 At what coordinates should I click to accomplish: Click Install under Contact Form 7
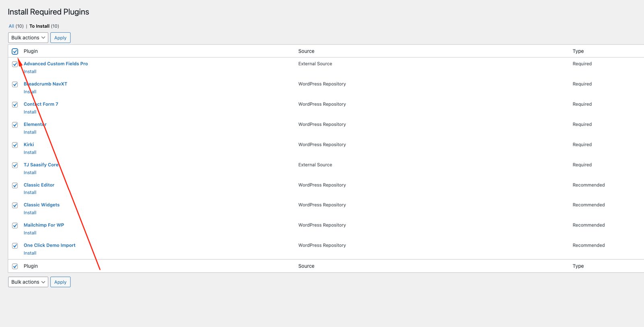[30, 112]
